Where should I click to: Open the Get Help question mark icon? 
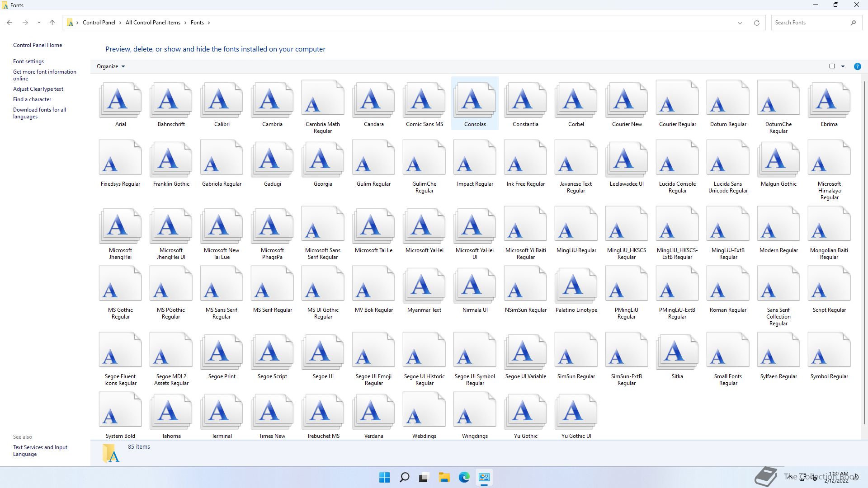(x=857, y=66)
